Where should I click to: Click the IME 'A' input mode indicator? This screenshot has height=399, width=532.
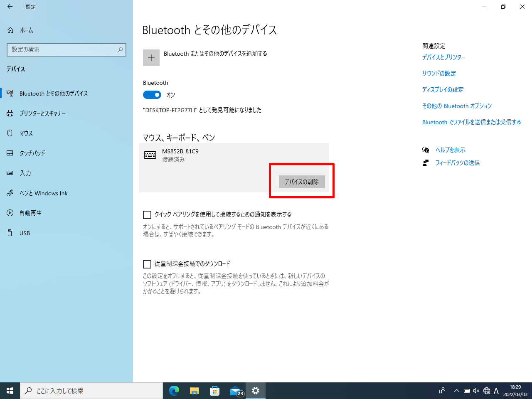[496, 391]
